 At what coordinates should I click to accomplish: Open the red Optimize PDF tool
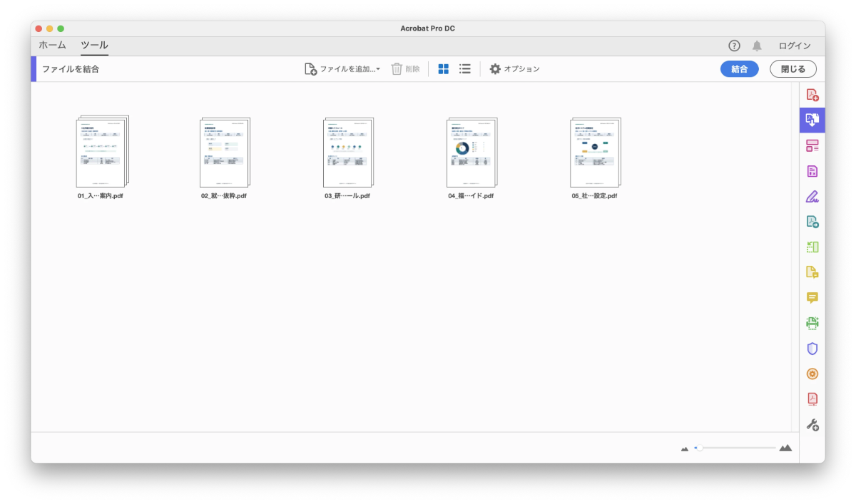[812, 399]
